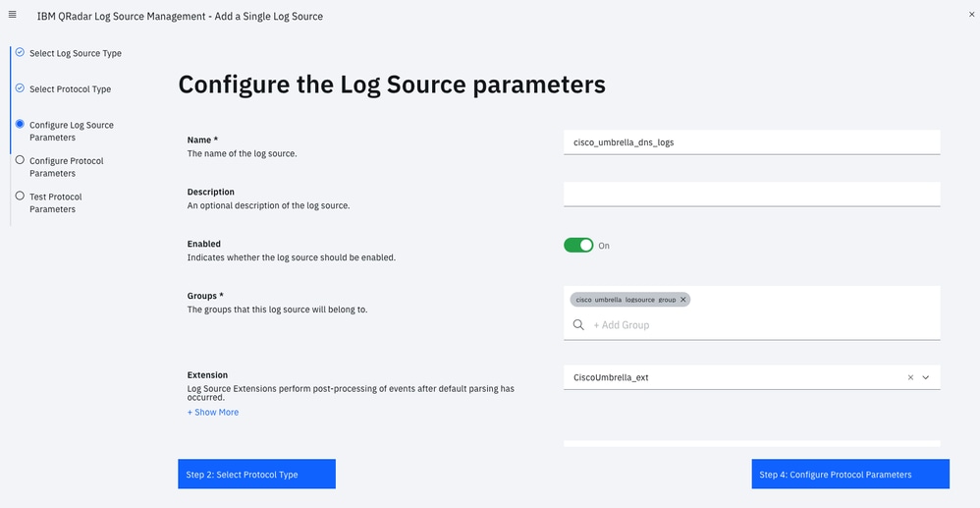Expand the Show More extension description
Screen dimensions: 980x508
pos(213,413)
